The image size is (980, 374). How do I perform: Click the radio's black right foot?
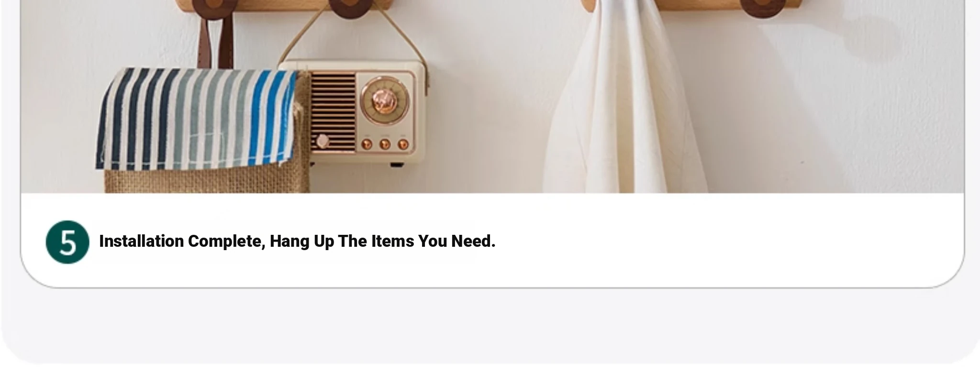(397, 165)
